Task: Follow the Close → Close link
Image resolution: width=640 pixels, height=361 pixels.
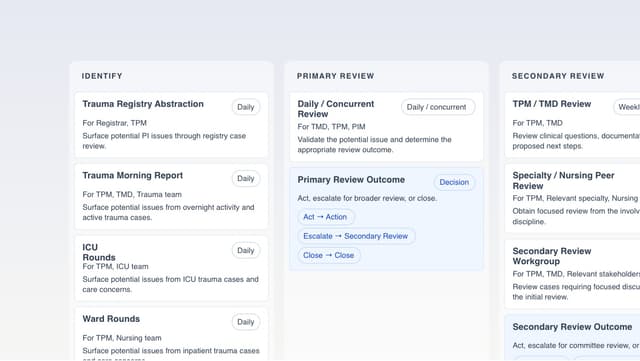Action: point(329,255)
